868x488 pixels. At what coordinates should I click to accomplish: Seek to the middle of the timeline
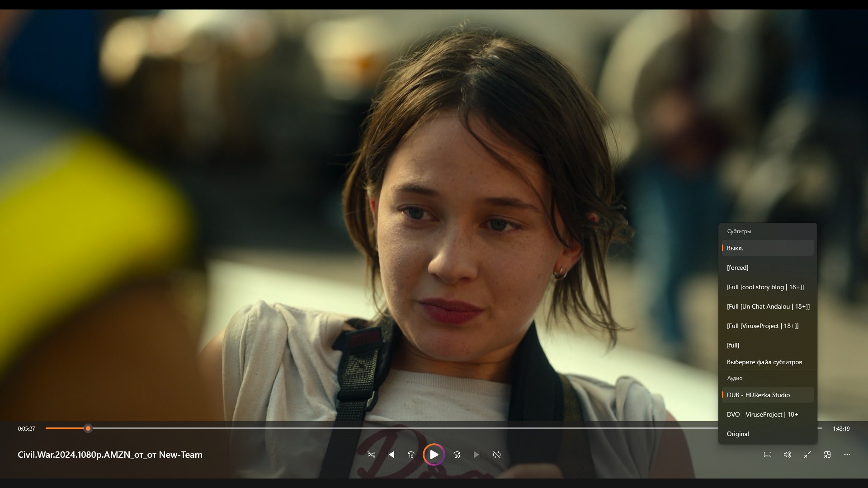(x=434, y=428)
